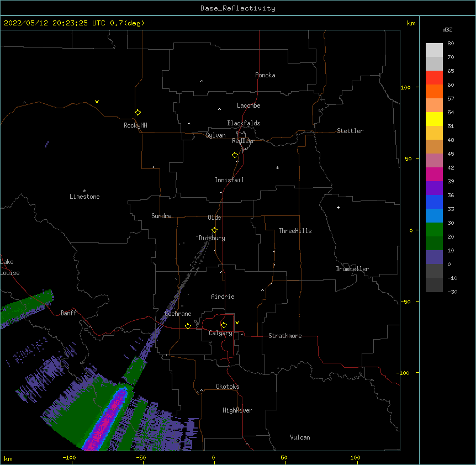Select the yellow 51 dBZ legend swatch

click(434, 119)
